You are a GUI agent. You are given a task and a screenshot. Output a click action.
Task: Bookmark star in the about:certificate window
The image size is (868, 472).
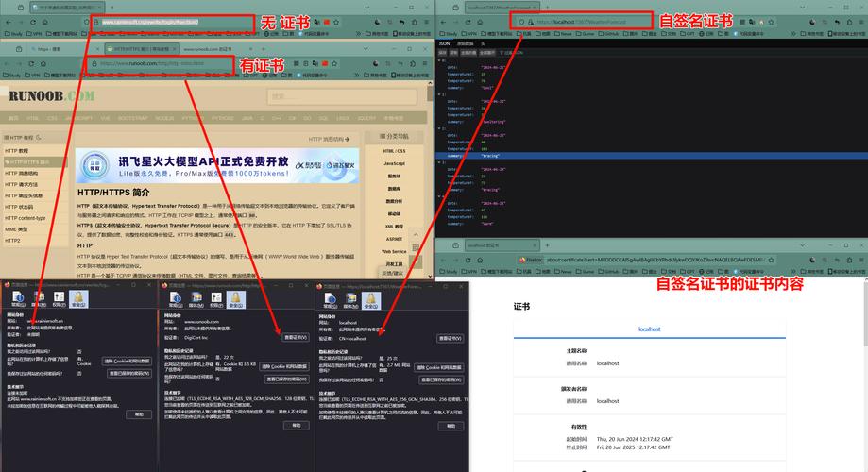(x=771, y=260)
